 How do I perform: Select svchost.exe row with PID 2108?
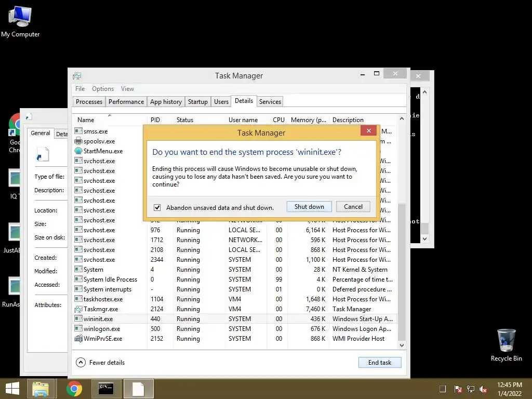[234, 250]
